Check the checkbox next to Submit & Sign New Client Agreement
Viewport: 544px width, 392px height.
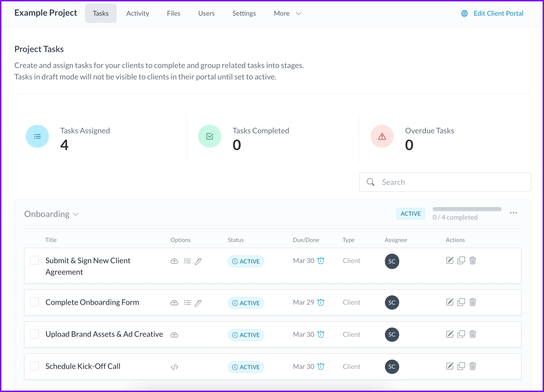click(35, 260)
